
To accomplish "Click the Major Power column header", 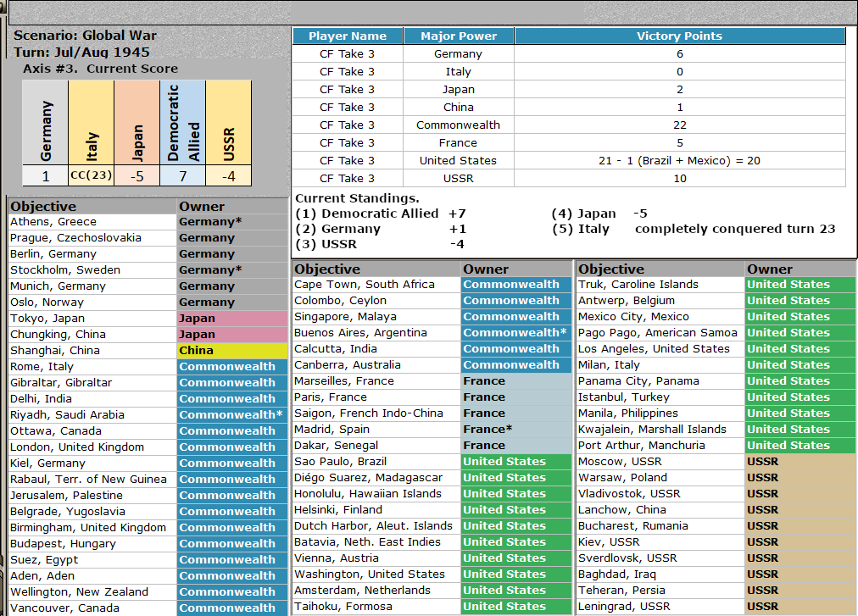I will (x=459, y=36).
